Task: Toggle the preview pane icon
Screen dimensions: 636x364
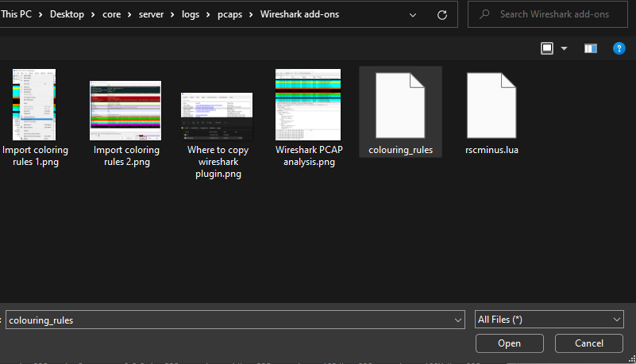Action: [591, 48]
